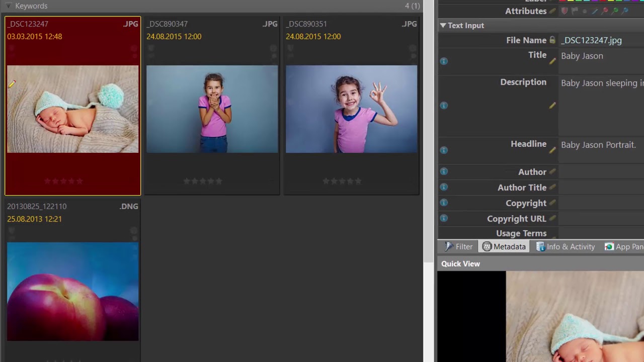Click the empty Copyright URL field

tap(601, 218)
